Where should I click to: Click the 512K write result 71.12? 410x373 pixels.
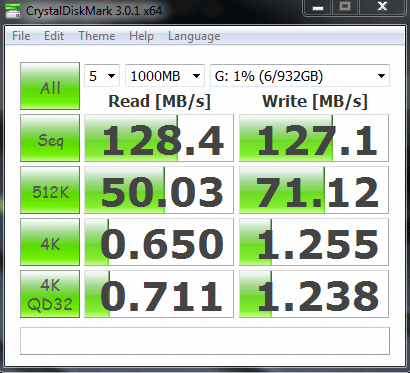pyautogui.click(x=314, y=190)
